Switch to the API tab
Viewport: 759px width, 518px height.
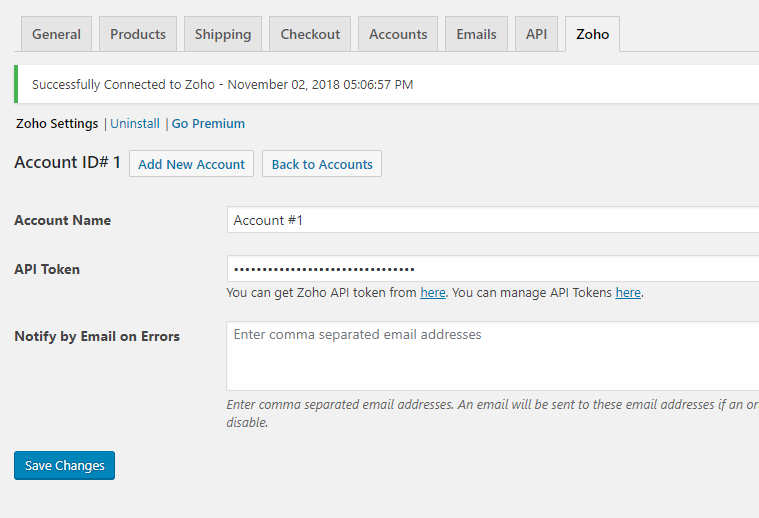(x=536, y=34)
